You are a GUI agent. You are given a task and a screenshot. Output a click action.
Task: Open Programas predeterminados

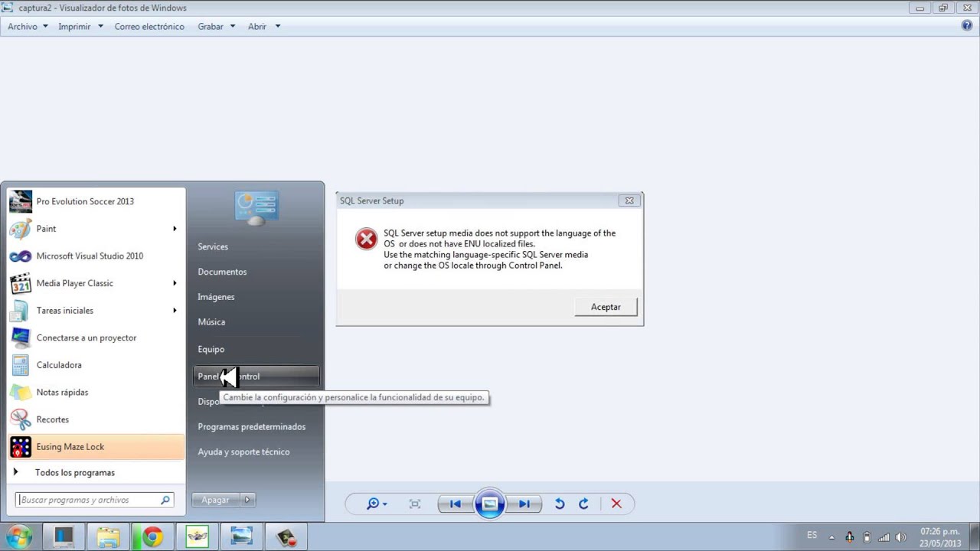click(x=256, y=427)
